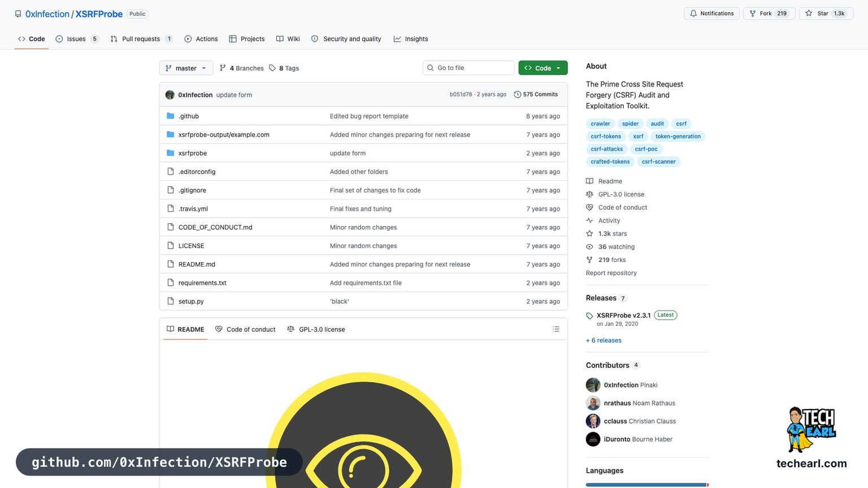Open the 'Edited bug report template' commit
The height and width of the screenshot is (488, 868).
click(x=369, y=116)
